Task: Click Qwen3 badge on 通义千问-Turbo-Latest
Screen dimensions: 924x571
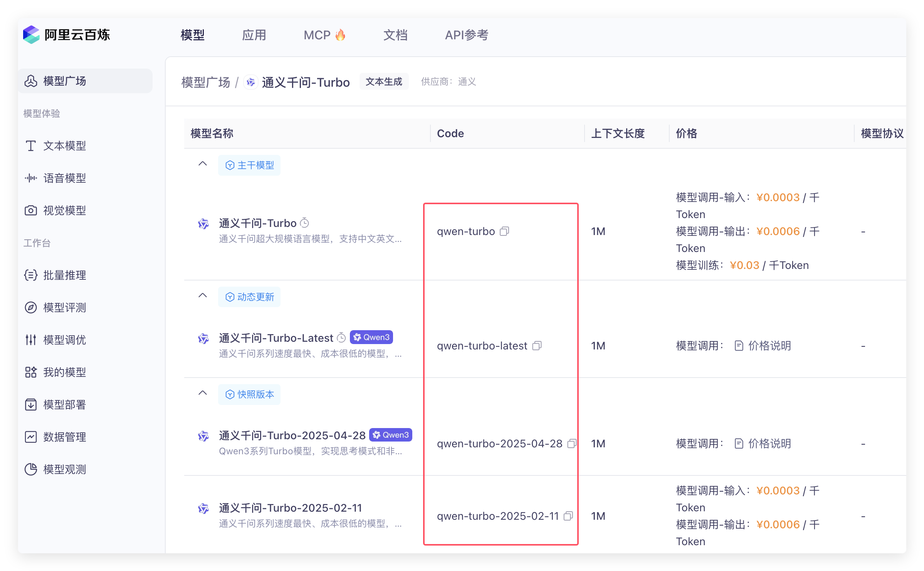Action: point(371,337)
